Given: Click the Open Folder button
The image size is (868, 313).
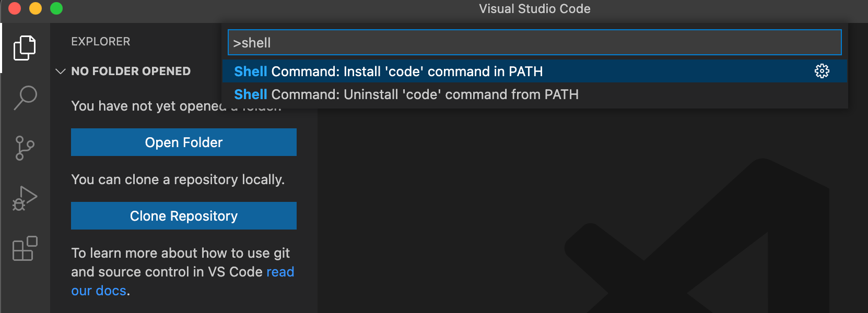Looking at the screenshot, I should (x=184, y=142).
